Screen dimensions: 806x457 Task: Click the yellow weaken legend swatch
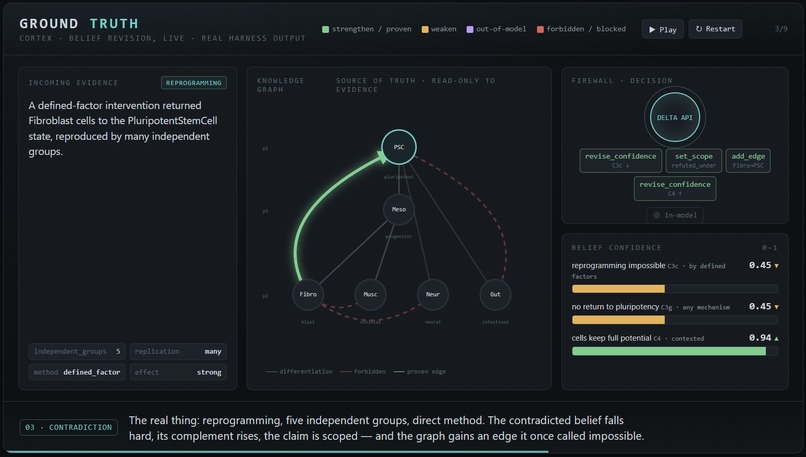pyautogui.click(x=425, y=29)
